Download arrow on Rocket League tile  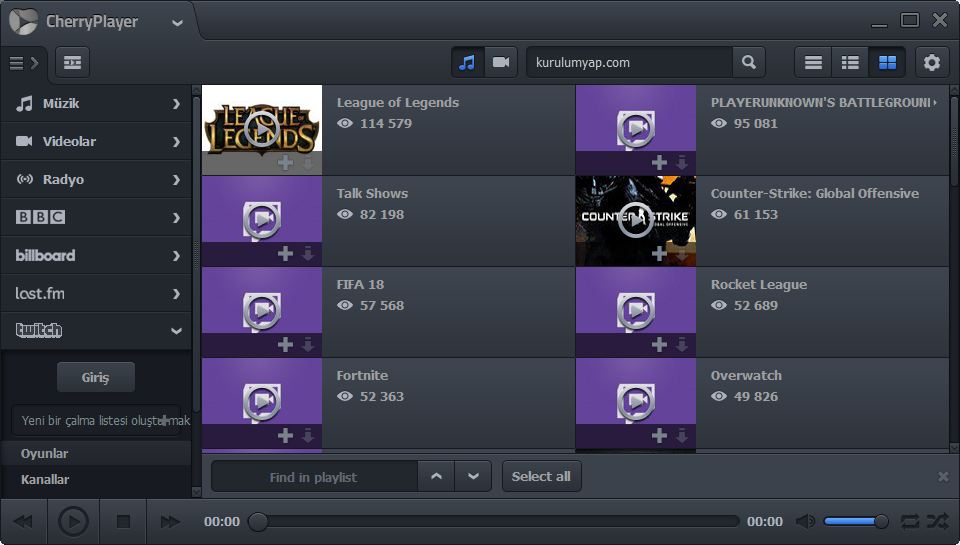tap(681, 345)
